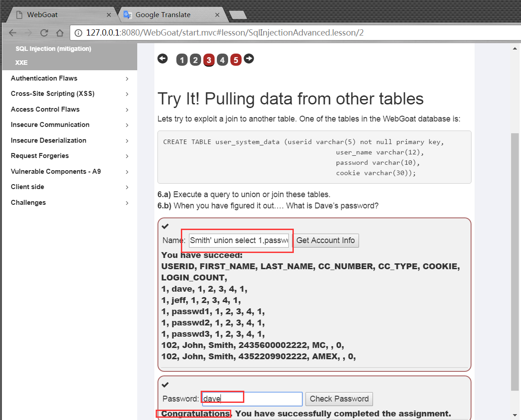Viewport: 521px width, 420px height.
Task: Click the '1, jeff, 1, 2, 3, 4, 1,' result row
Action: click(201, 300)
